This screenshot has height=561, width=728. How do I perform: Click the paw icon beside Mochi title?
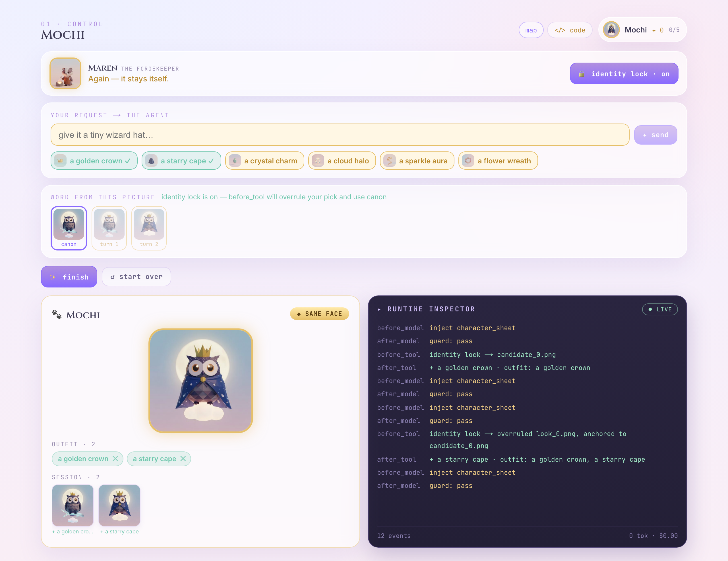click(57, 314)
